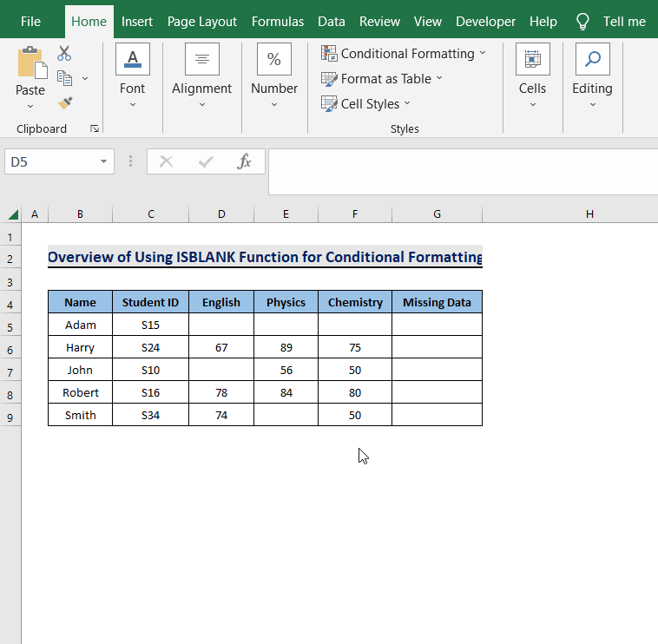Expand the Cells group chevron
The height and width of the screenshot is (644, 658).
pyautogui.click(x=532, y=104)
